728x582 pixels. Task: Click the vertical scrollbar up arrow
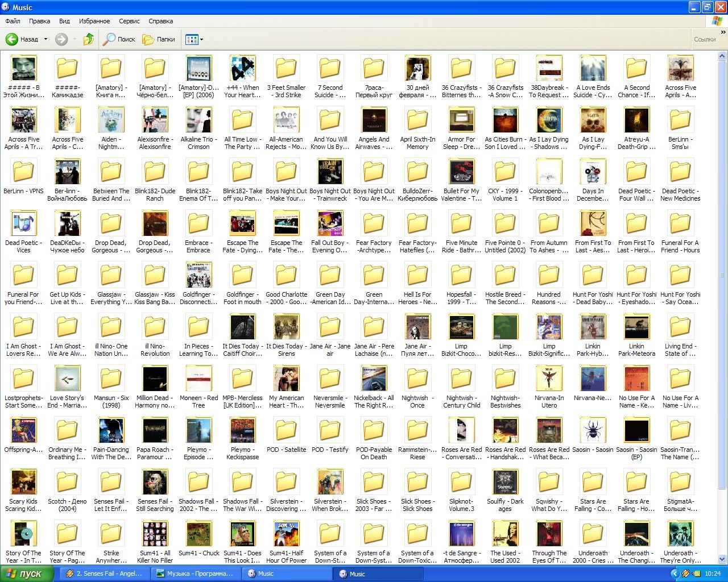pos(722,56)
